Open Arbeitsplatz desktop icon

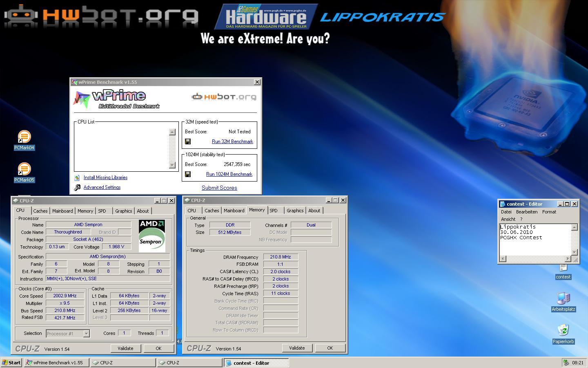(563, 302)
